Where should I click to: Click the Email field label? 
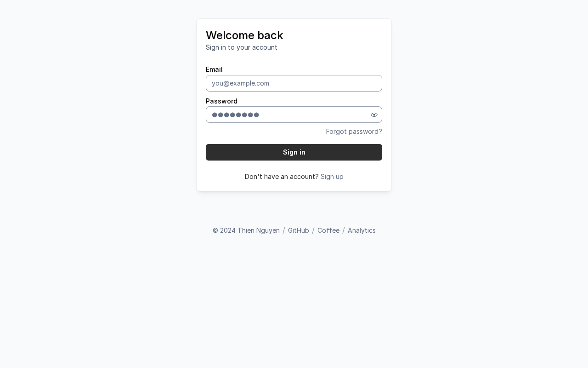pos(214,69)
